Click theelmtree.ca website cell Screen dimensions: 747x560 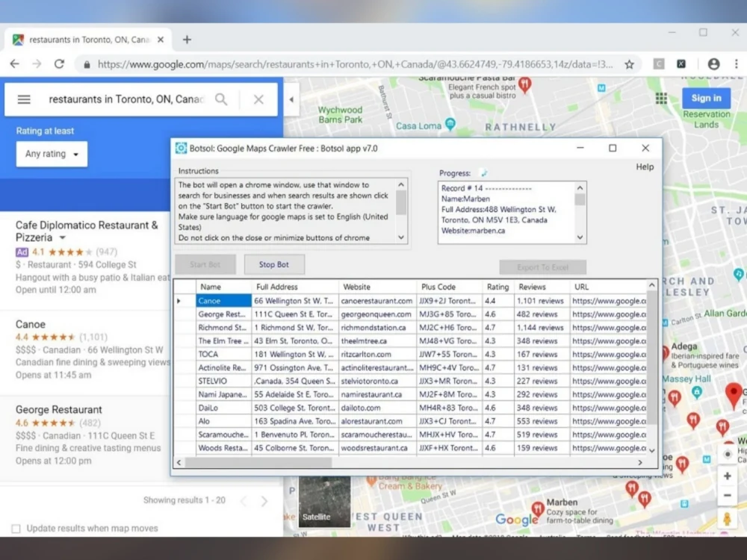(x=377, y=341)
